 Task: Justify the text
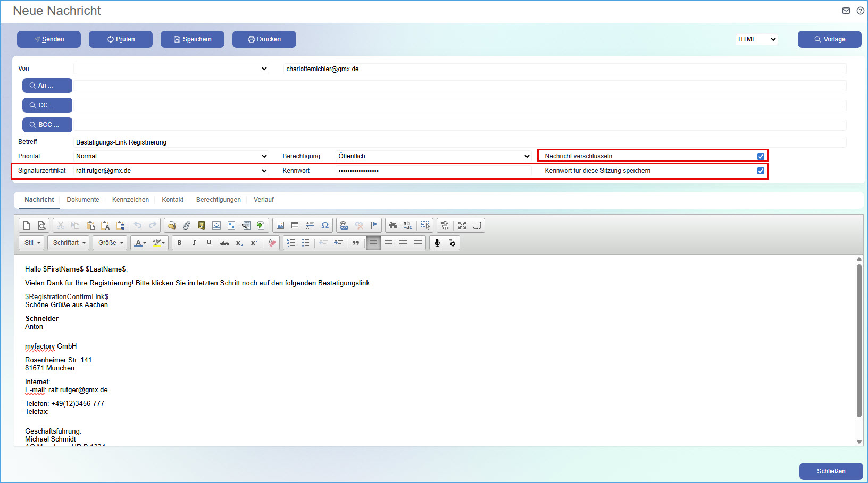pos(418,243)
